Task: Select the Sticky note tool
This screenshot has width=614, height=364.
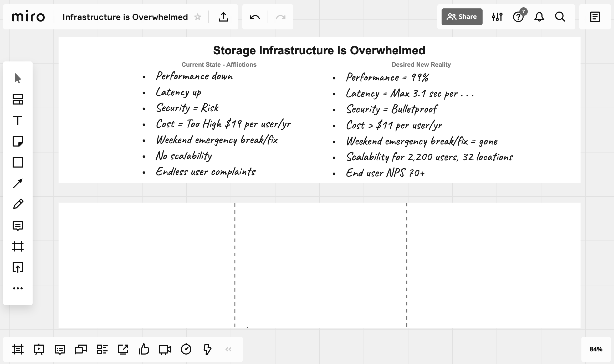Action: tap(18, 141)
